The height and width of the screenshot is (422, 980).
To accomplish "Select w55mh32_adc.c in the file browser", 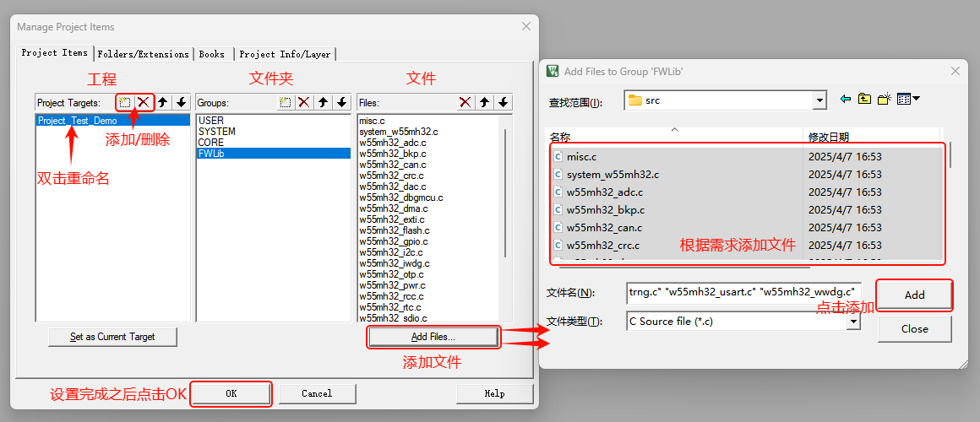I will (605, 192).
